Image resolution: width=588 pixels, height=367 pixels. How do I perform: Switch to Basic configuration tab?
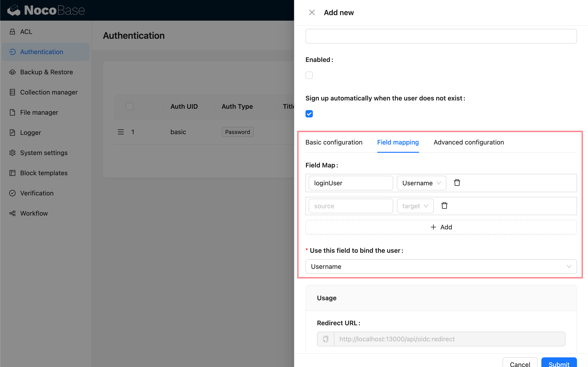click(334, 142)
